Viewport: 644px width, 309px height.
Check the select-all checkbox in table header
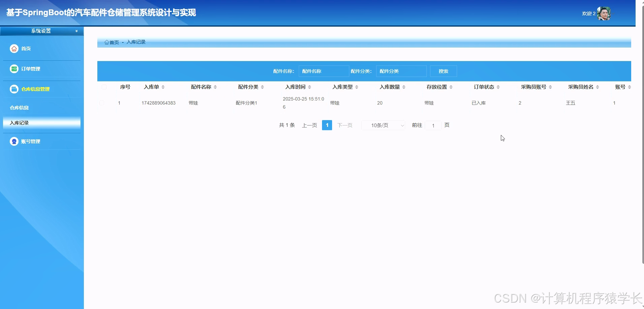coord(104,87)
